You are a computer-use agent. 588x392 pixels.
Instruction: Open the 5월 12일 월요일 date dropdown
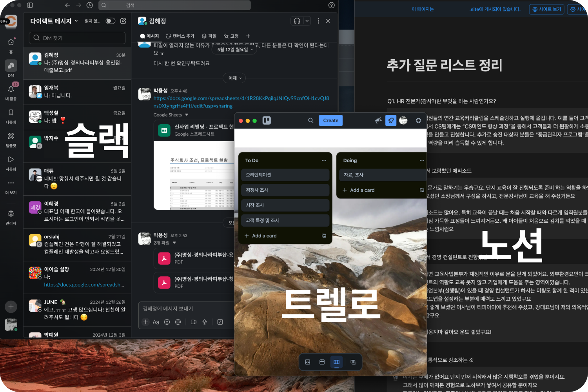(235, 49)
